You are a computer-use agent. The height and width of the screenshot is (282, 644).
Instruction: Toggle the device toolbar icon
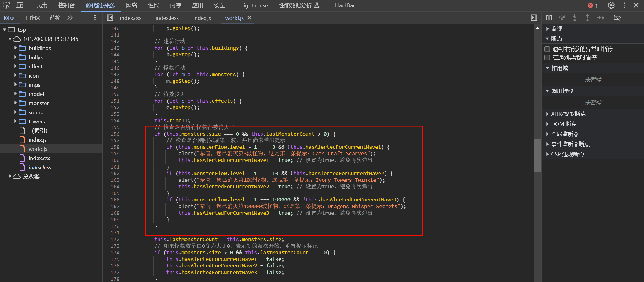click(20, 5)
